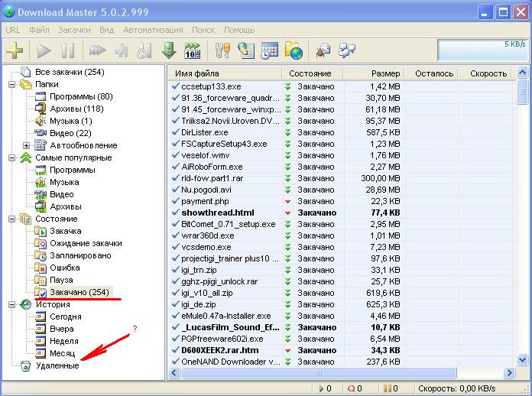Image resolution: width=532 pixels, height=396 pixels.
Task: Open settings via wrench tools icon
Action: (222, 50)
